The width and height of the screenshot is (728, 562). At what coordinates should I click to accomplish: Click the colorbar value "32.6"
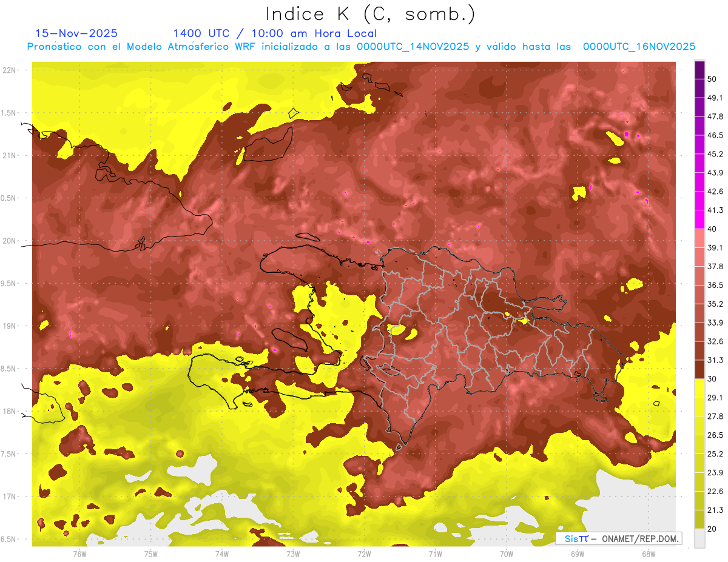[715, 341]
